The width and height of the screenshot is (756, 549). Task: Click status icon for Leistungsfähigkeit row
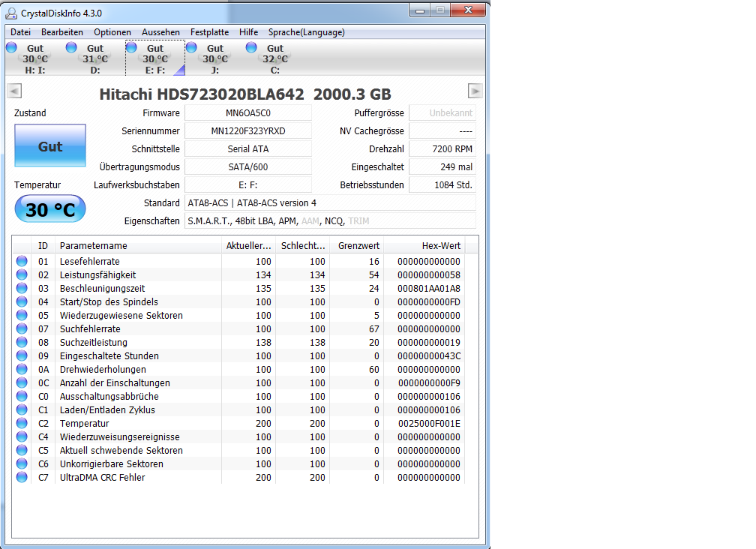(22, 274)
